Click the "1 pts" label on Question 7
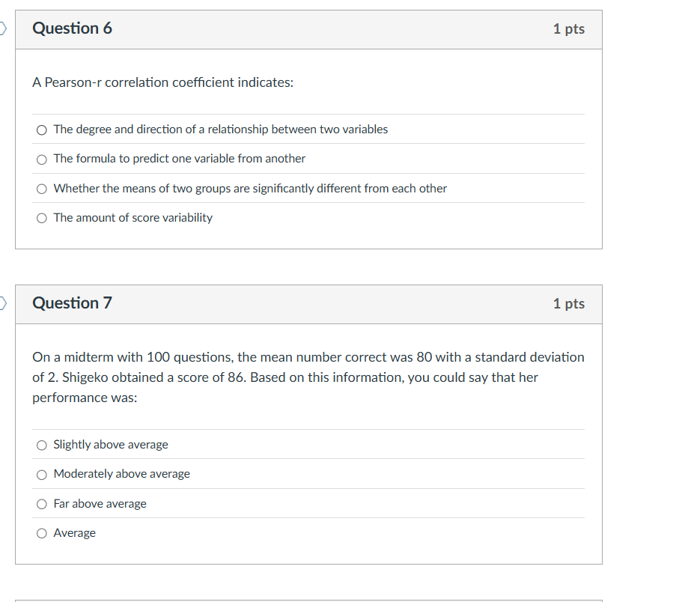 [x=568, y=303]
